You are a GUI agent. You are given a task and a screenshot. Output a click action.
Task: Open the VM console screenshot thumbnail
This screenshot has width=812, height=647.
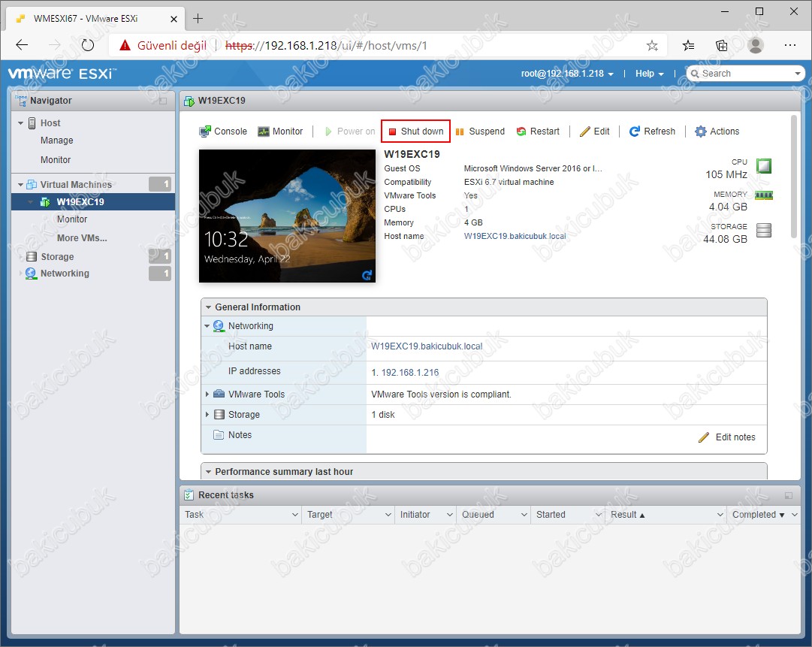click(x=288, y=216)
